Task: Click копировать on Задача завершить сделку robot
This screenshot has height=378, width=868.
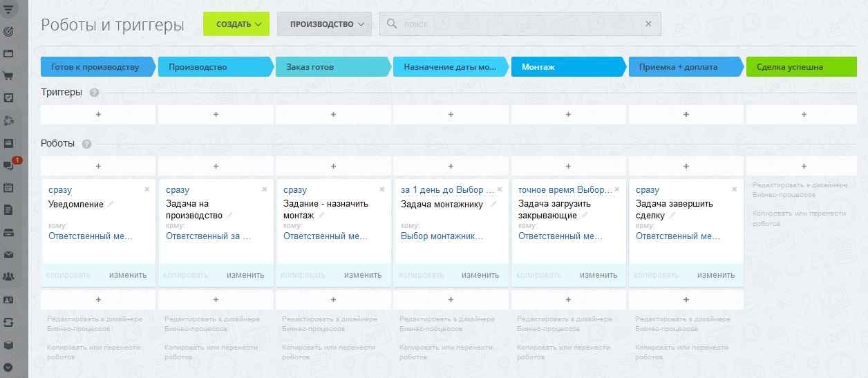Action: [656, 275]
